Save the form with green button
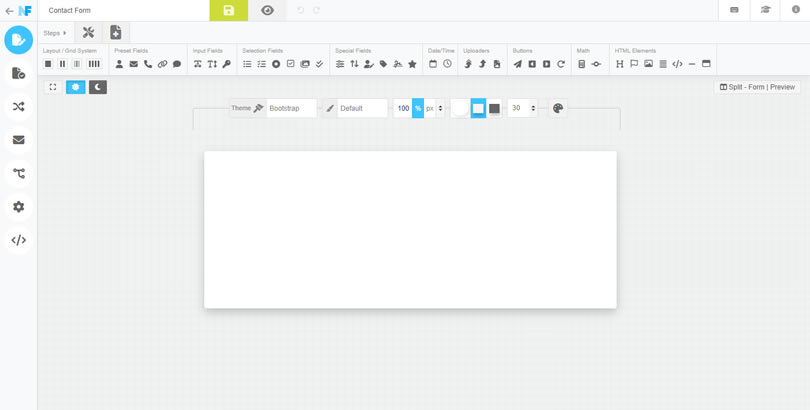The image size is (810, 410). [x=228, y=10]
